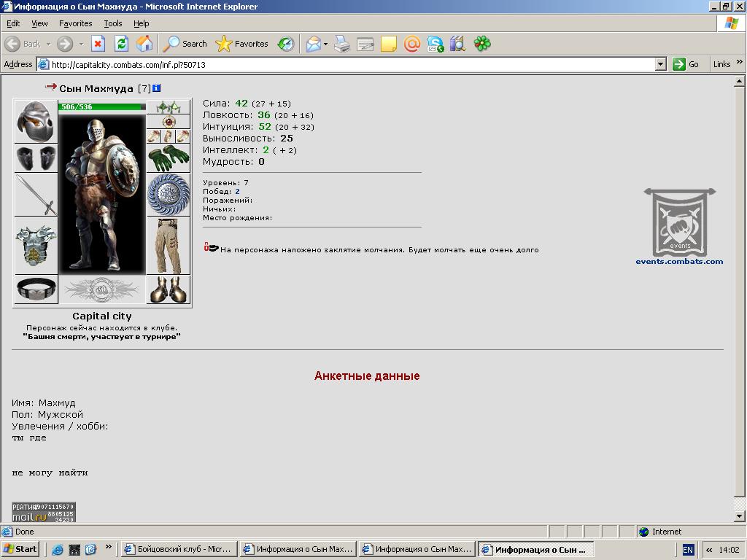Viewport: 747px width, 560px height.
Task: Launch ICQ green flower icon
Action: pyautogui.click(x=482, y=44)
